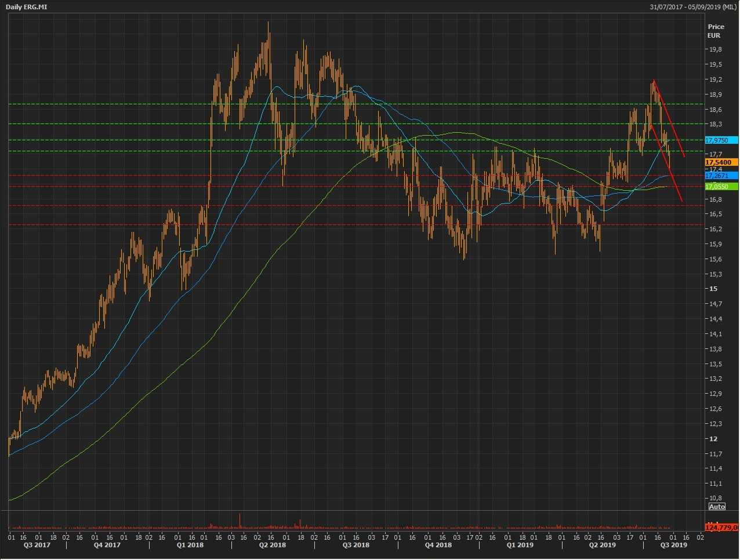
Task: Click Q3 2018 on the time axis
Action: 356,545
